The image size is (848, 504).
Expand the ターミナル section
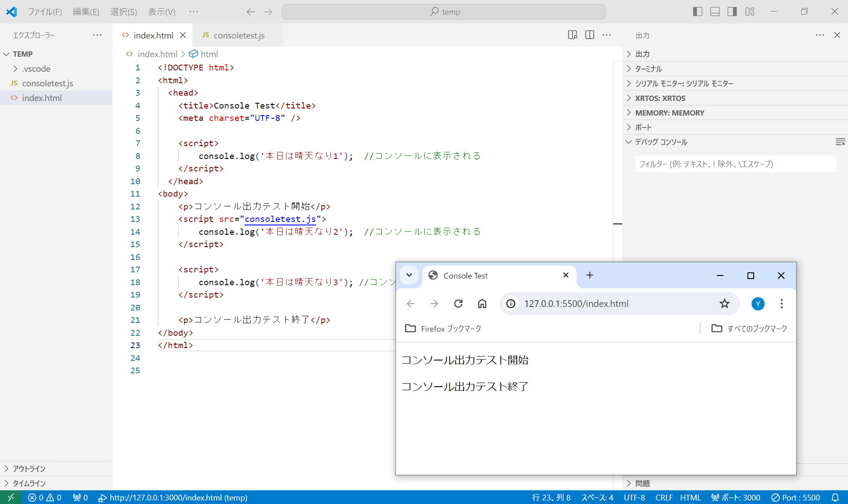pyautogui.click(x=735, y=69)
